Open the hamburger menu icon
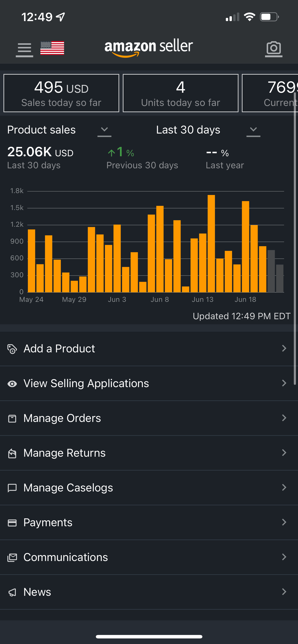Screen dimensions: 298x644 click(x=24, y=48)
